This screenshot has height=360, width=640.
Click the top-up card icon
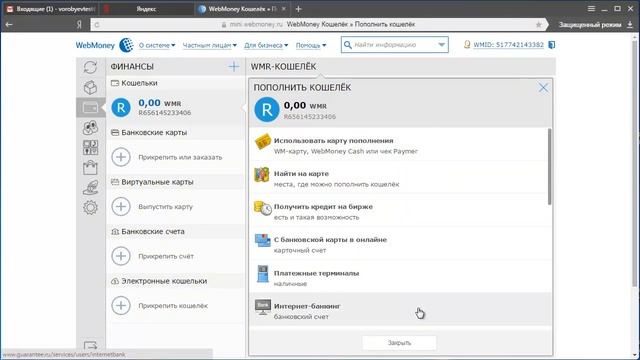[x=262, y=142]
